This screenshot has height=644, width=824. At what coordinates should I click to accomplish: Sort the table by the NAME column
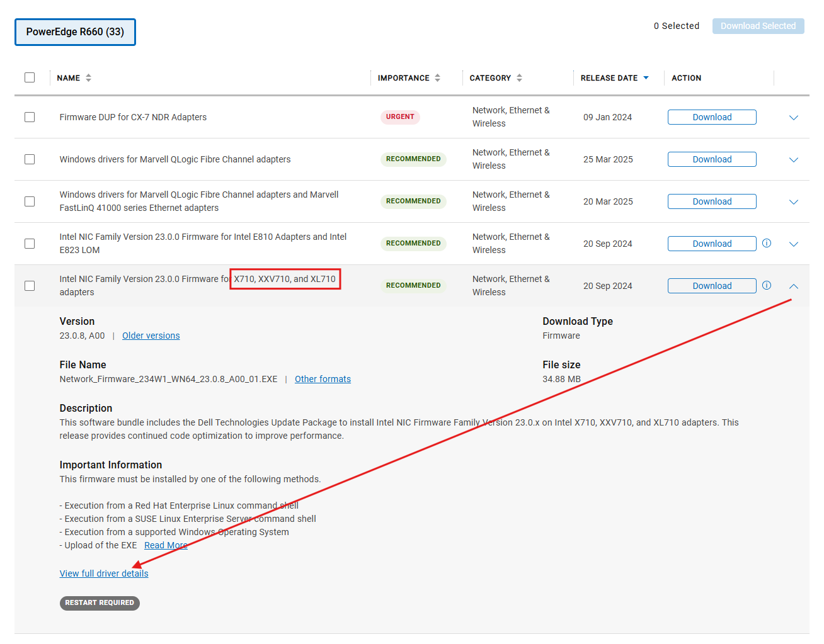pos(88,77)
